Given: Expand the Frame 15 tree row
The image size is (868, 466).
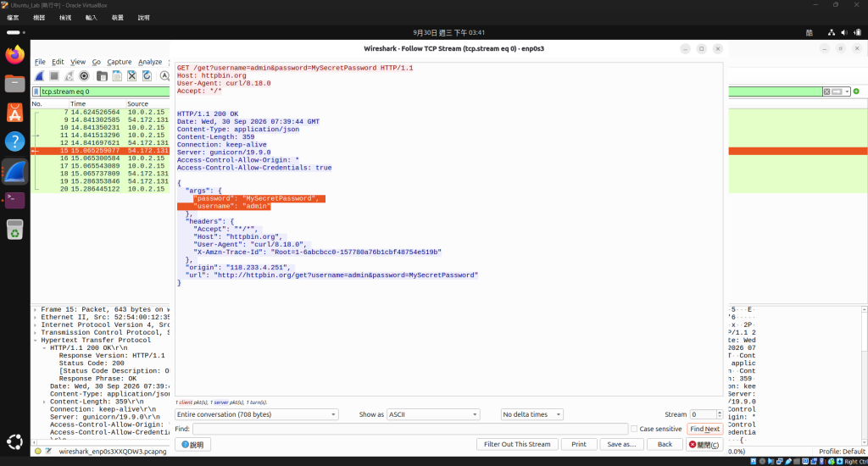Looking at the screenshot, I should [x=36, y=310].
